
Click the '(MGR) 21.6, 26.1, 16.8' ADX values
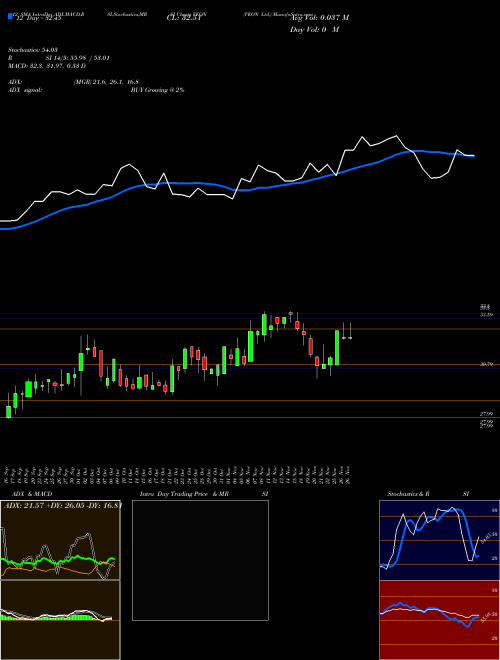[106, 82]
